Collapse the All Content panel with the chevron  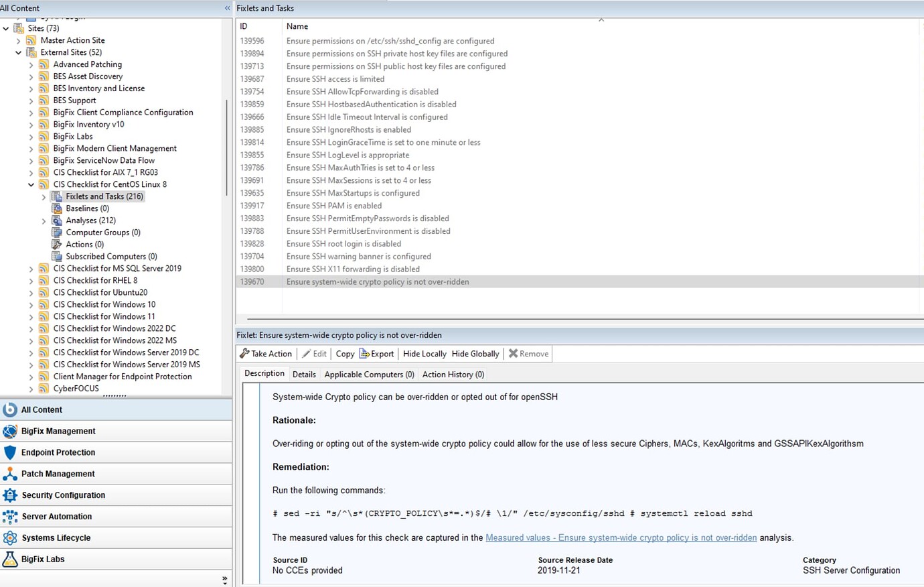point(226,8)
